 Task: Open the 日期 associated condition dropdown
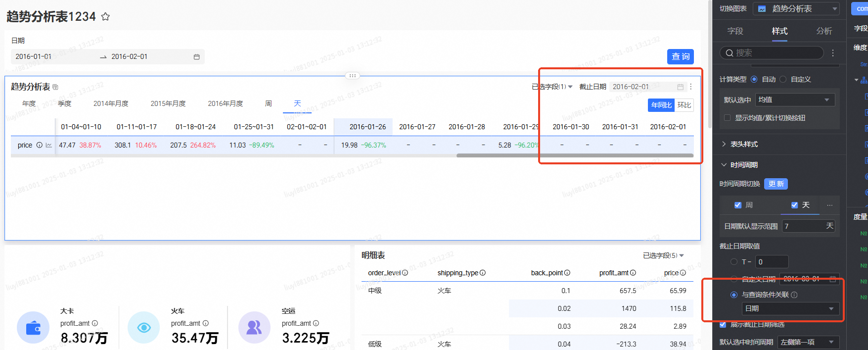coord(790,308)
